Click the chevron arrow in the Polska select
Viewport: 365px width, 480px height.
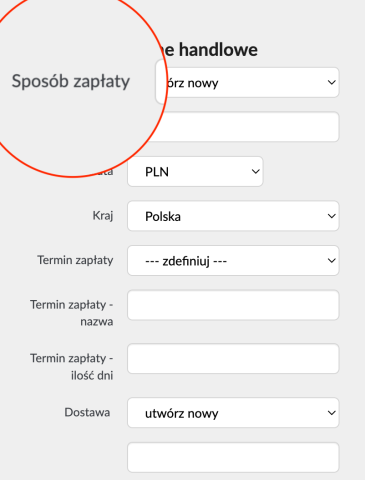click(x=331, y=216)
